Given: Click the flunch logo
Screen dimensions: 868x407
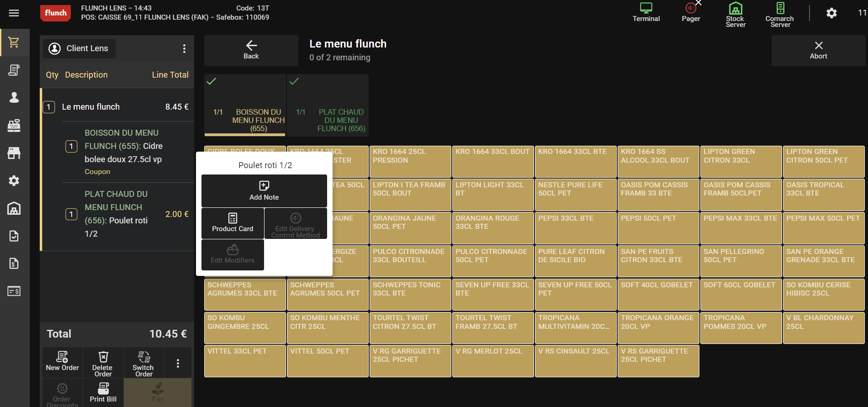Looking at the screenshot, I should click(x=56, y=13).
